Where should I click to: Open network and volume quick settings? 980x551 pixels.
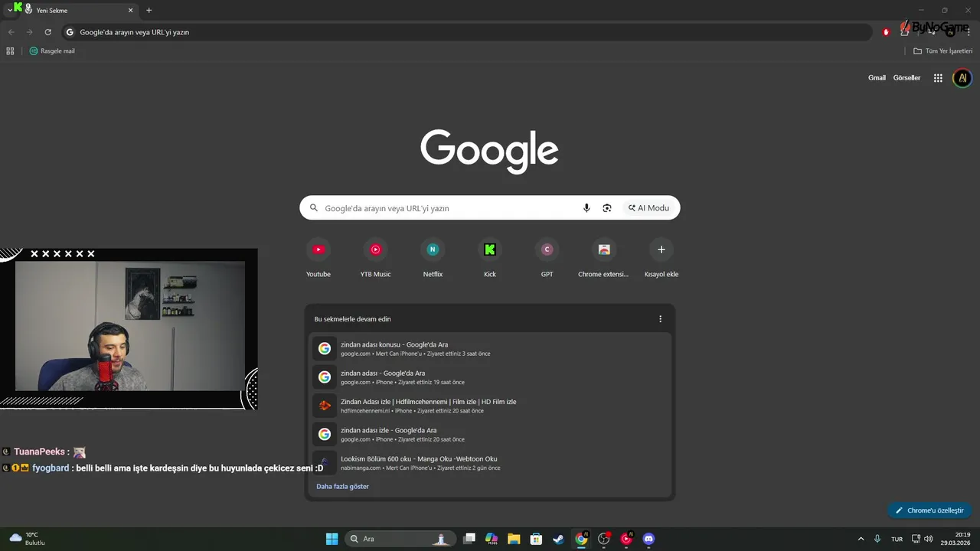pyautogui.click(x=922, y=539)
